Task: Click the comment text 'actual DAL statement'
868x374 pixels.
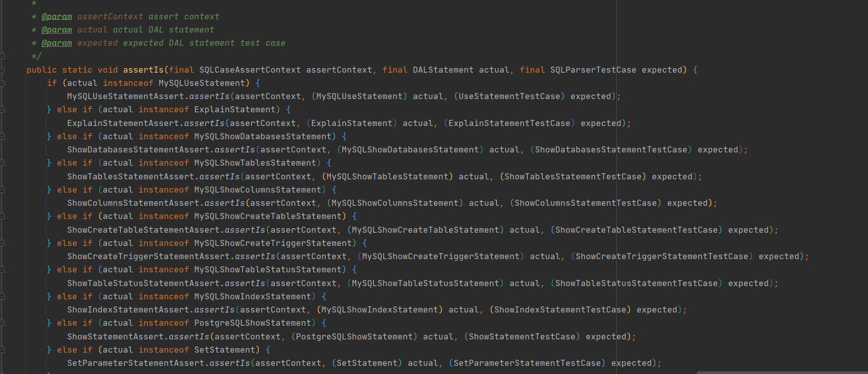Action: (164, 30)
